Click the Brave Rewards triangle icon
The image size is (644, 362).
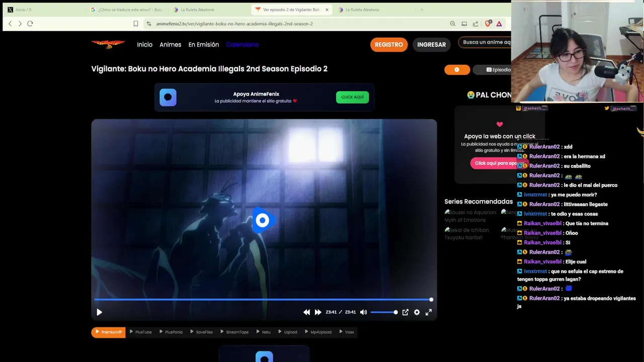[x=499, y=24]
